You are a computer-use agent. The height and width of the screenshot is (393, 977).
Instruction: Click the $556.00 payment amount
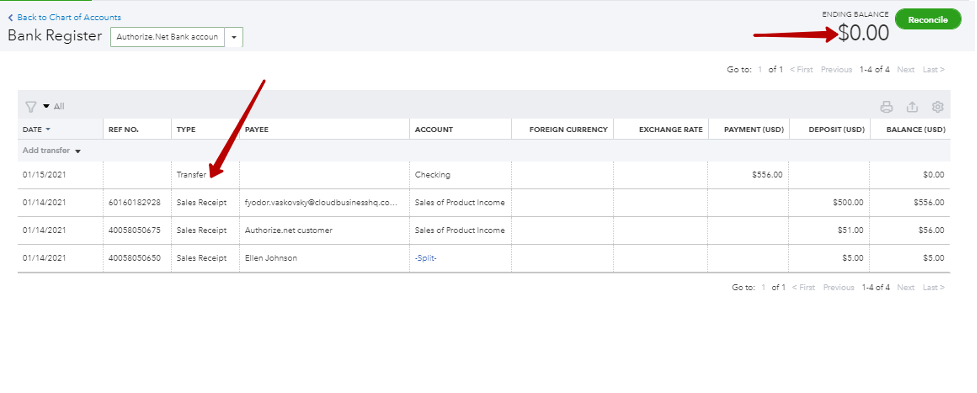(767, 175)
